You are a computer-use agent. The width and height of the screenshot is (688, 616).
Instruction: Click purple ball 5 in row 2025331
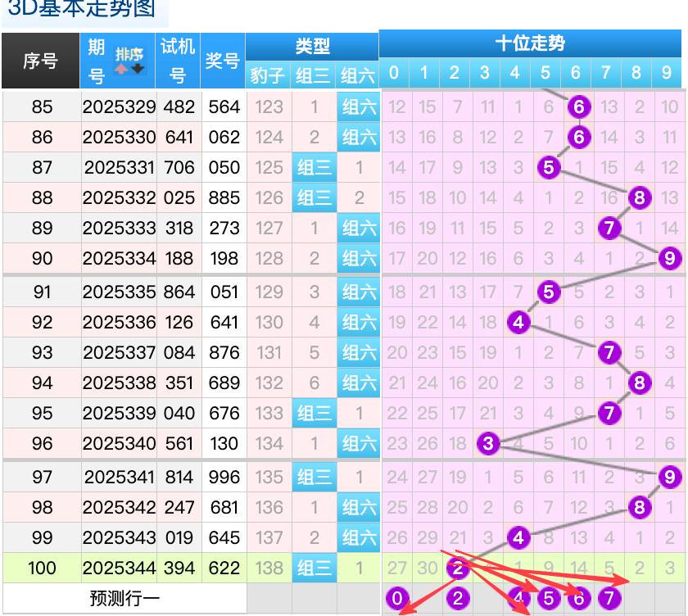(x=549, y=167)
